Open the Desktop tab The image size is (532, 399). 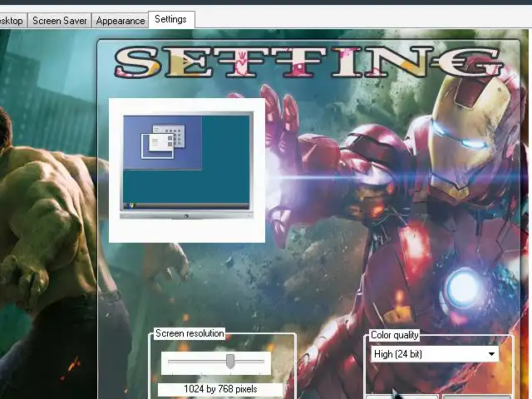coord(12,21)
